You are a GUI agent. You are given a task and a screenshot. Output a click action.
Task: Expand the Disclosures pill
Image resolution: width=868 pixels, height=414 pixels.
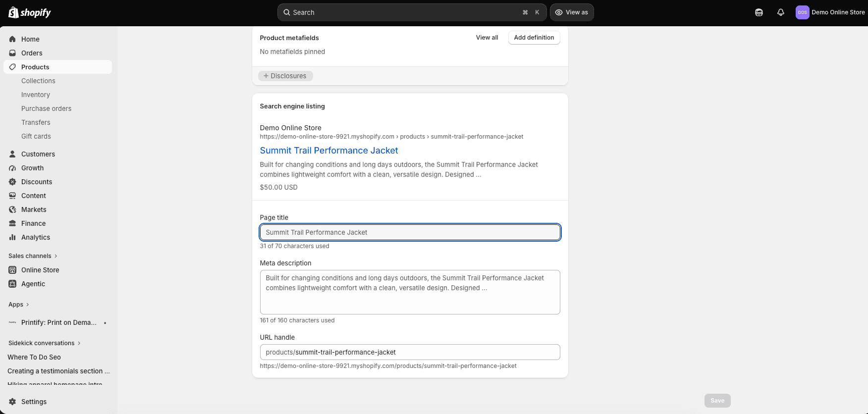click(285, 76)
